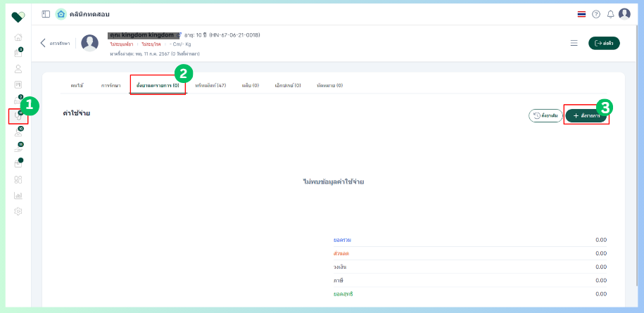Open help via the question mark icon
Viewport: 644px width, 313px height.
(x=596, y=14)
